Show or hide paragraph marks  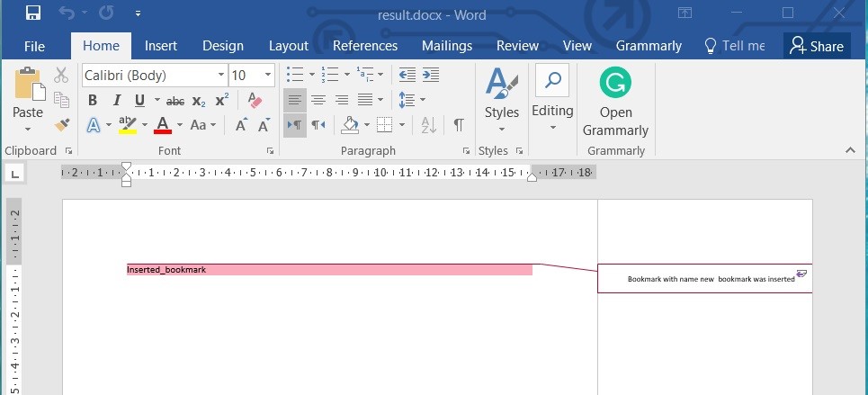pyautogui.click(x=459, y=125)
